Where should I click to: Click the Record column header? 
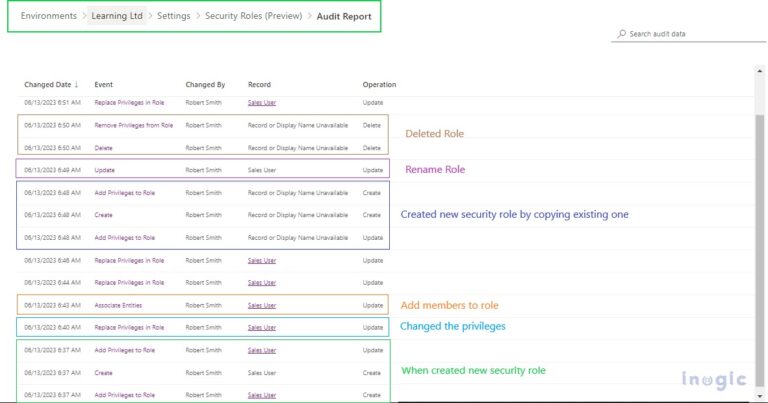click(x=259, y=85)
